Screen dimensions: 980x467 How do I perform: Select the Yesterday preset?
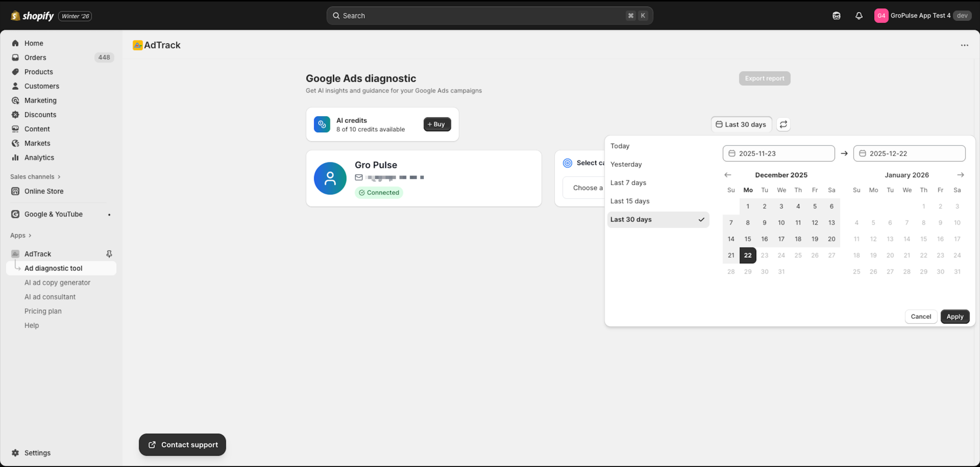(626, 164)
